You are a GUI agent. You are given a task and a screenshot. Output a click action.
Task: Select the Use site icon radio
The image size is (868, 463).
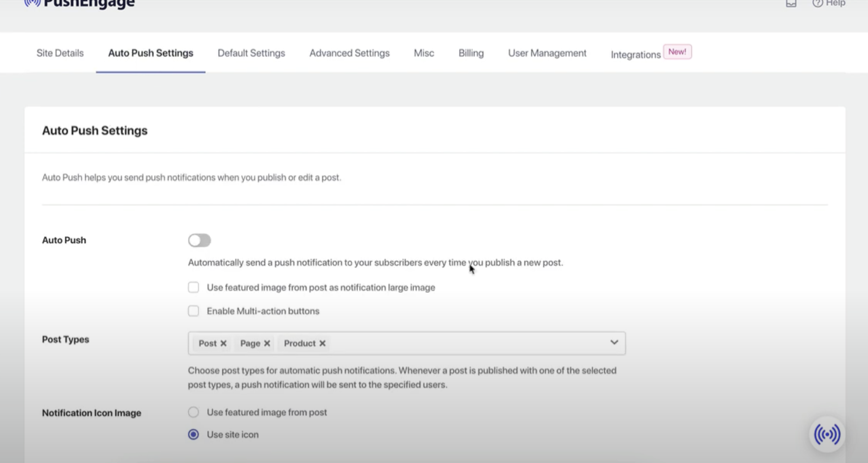pos(194,434)
